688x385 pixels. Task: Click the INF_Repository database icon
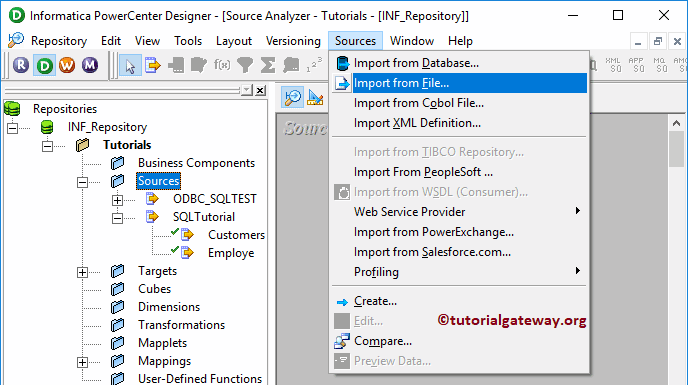click(x=47, y=127)
